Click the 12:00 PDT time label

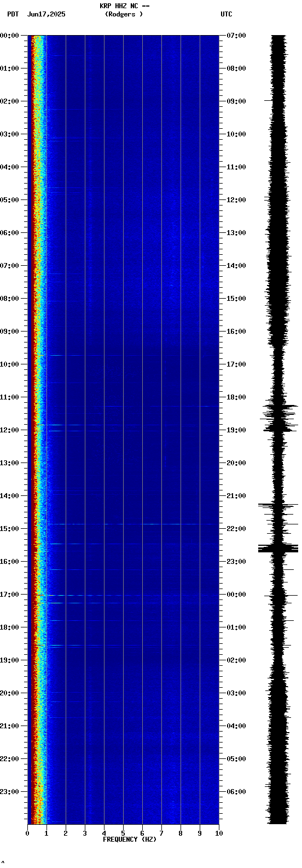10,430
